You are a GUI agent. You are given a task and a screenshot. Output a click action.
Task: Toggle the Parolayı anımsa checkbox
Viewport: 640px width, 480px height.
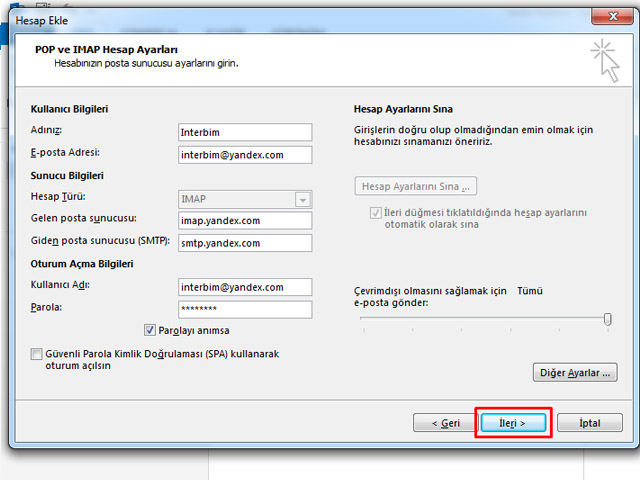point(150,330)
